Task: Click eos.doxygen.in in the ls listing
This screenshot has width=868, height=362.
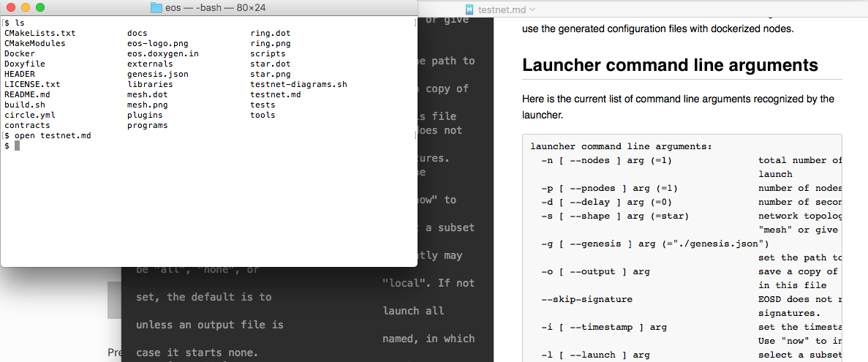Action: (x=163, y=53)
